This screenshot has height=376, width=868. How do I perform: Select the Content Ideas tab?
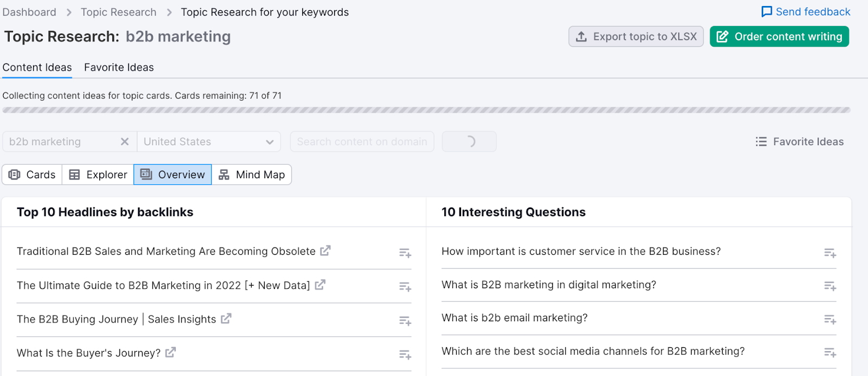(37, 67)
